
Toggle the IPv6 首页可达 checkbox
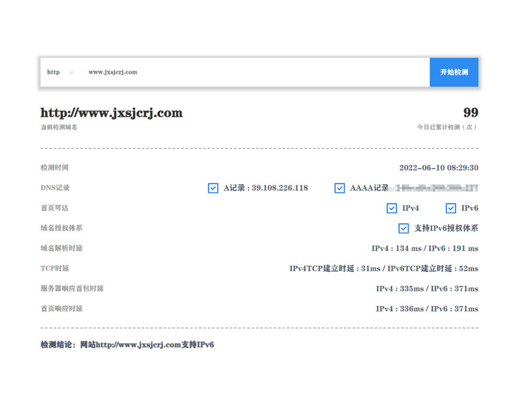point(451,208)
